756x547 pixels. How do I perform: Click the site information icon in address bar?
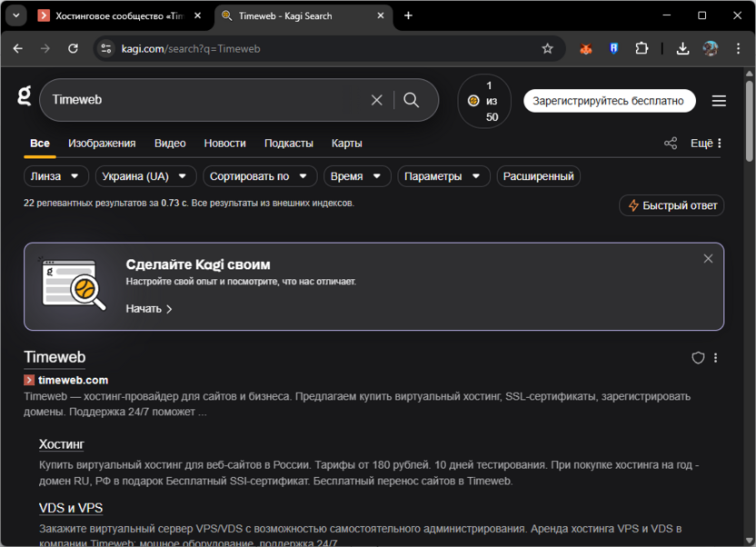[105, 49]
